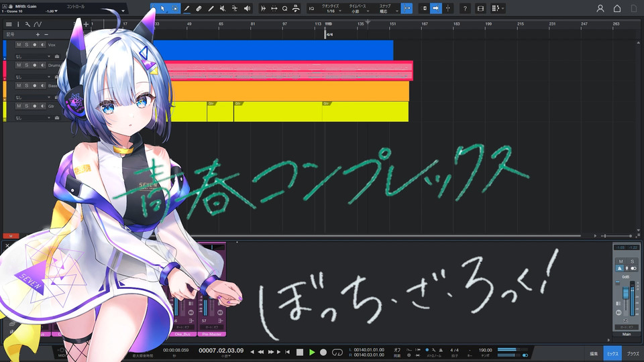Select the Mute tool
This screenshot has width=644, height=362.
(x=223, y=8)
